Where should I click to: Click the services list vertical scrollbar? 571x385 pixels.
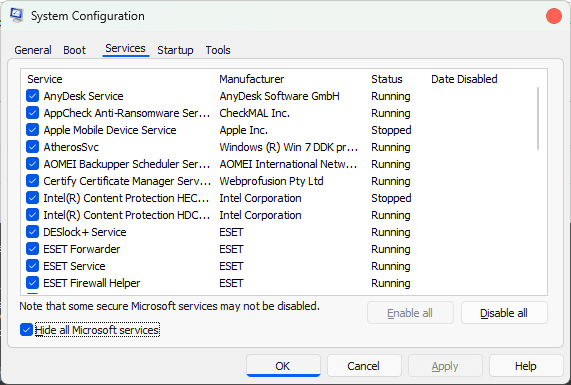pyautogui.click(x=538, y=119)
